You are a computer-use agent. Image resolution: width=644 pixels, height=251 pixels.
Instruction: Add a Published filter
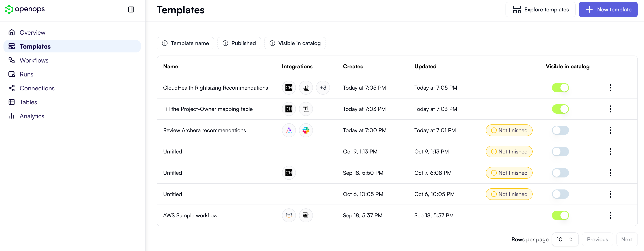[x=239, y=43]
